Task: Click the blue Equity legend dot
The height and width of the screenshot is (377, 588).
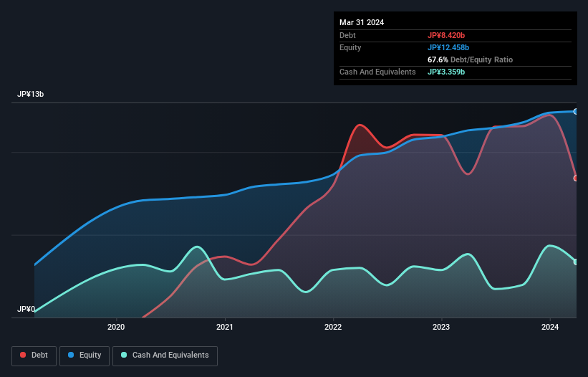Action: point(71,355)
